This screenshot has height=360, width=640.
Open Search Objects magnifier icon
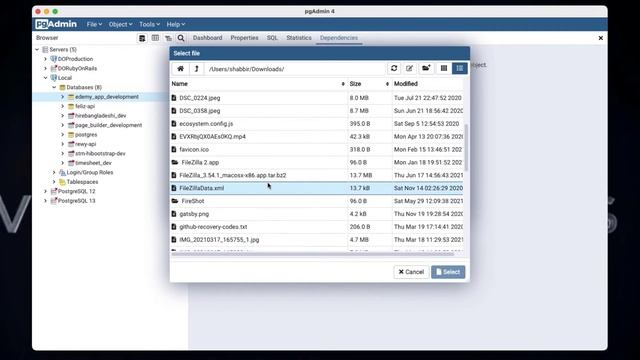click(x=181, y=38)
